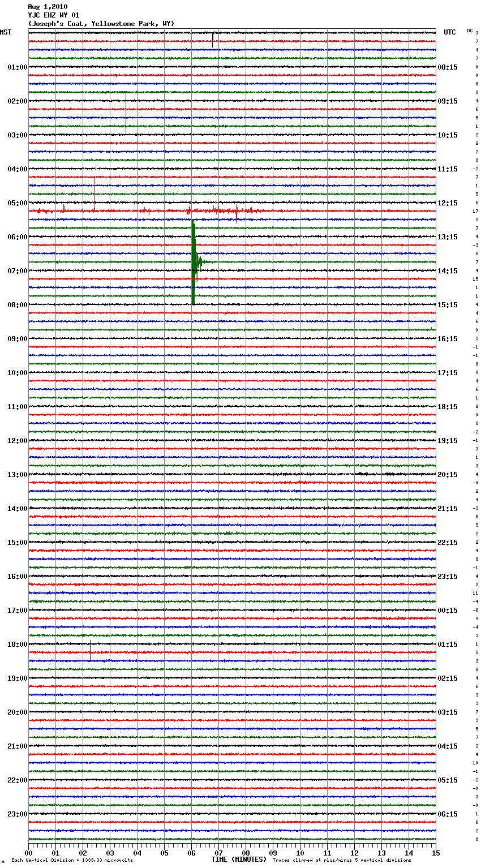Select the 08:00 MST time label
Viewport: 481px width, 868px height.
click(x=18, y=305)
